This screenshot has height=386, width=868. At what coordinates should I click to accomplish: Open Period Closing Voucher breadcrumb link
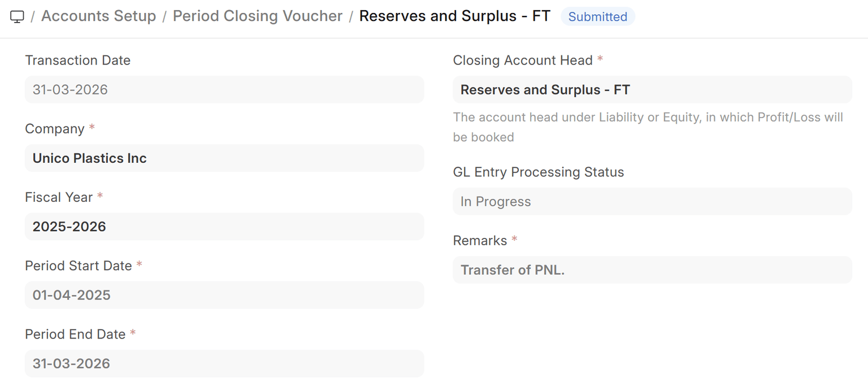coord(257,16)
